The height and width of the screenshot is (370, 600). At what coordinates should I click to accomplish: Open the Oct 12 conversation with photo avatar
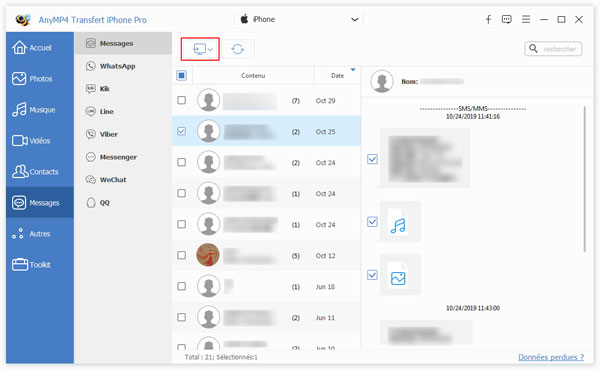[266, 255]
